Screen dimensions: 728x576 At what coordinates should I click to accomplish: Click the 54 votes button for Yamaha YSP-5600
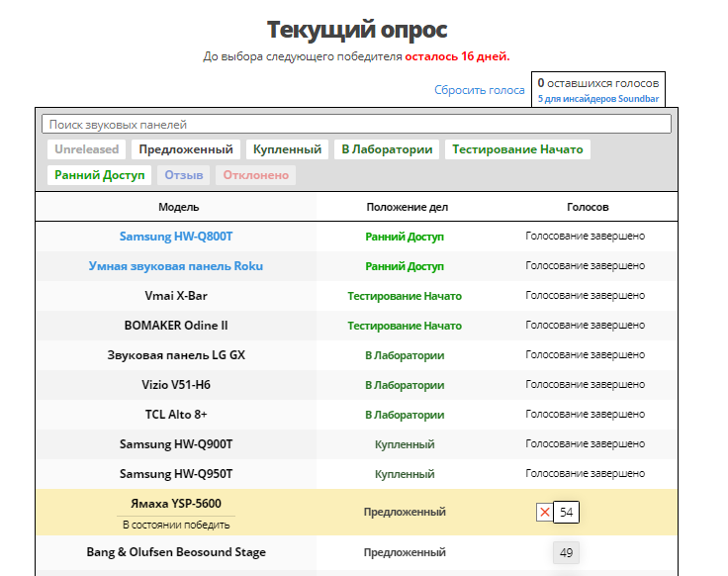tap(567, 512)
